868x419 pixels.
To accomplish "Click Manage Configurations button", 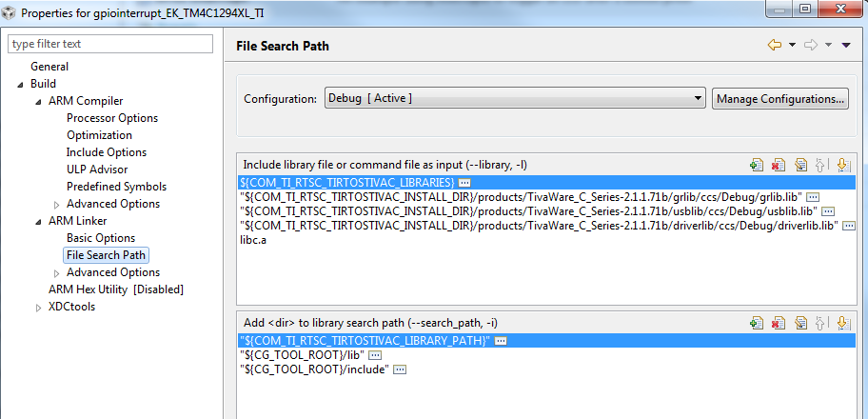I will click(x=780, y=99).
